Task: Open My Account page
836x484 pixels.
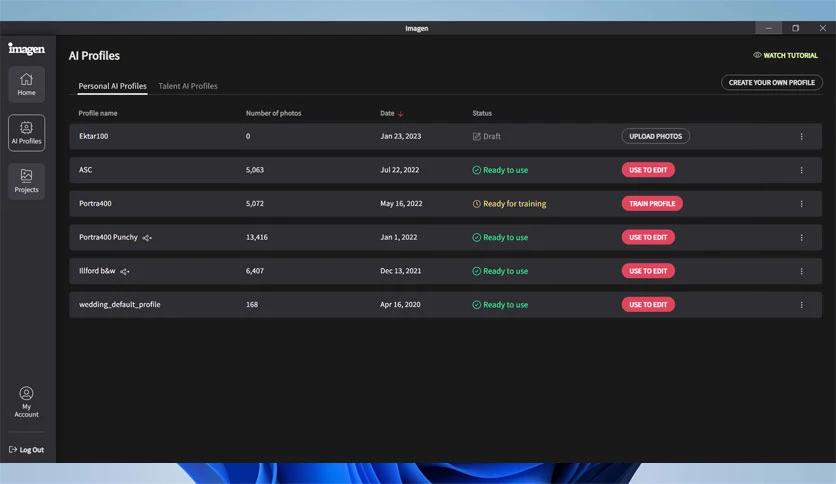Action: [26, 402]
